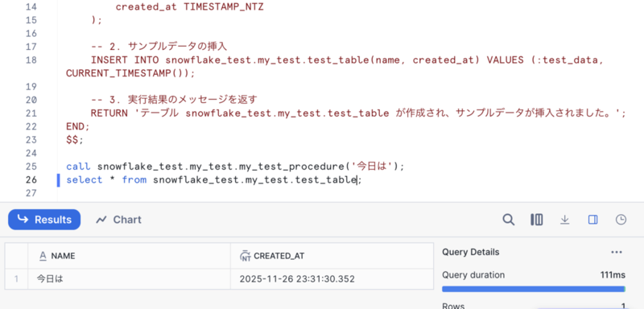This screenshot has width=644, height=309.
Task: Select the '今日は' cell in row 1
Action: (129, 279)
